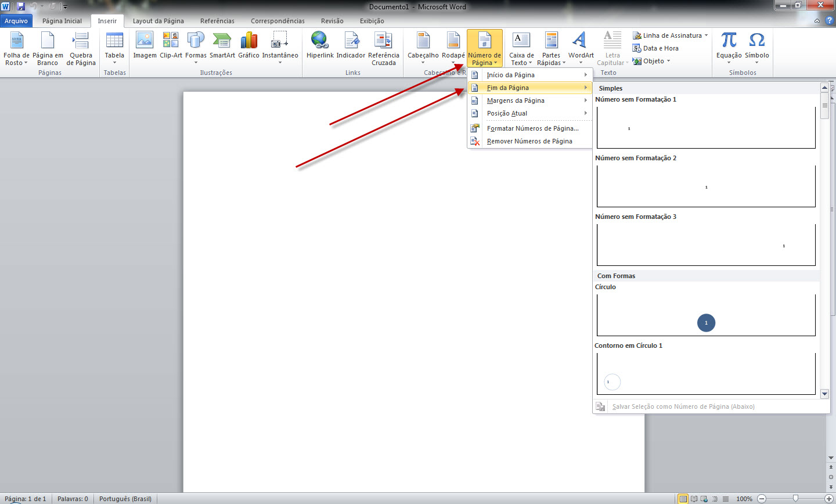Click zoom in plus button
The image size is (836, 504).
pyautogui.click(x=829, y=499)
